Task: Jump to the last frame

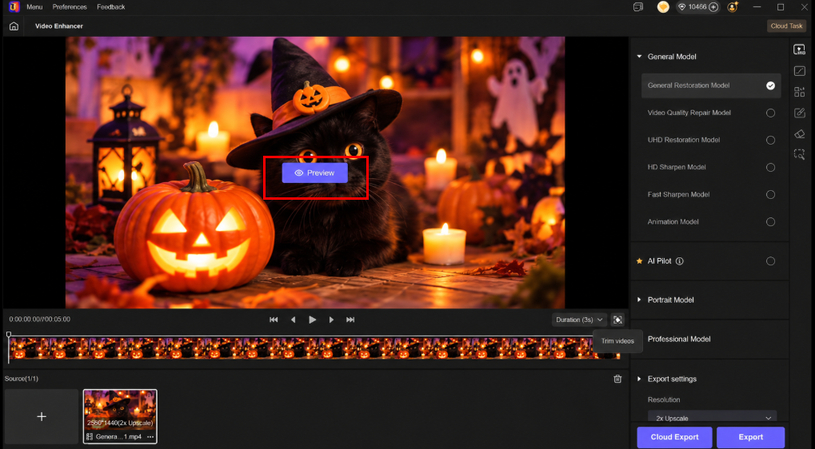Action: [x=350, y=320]
